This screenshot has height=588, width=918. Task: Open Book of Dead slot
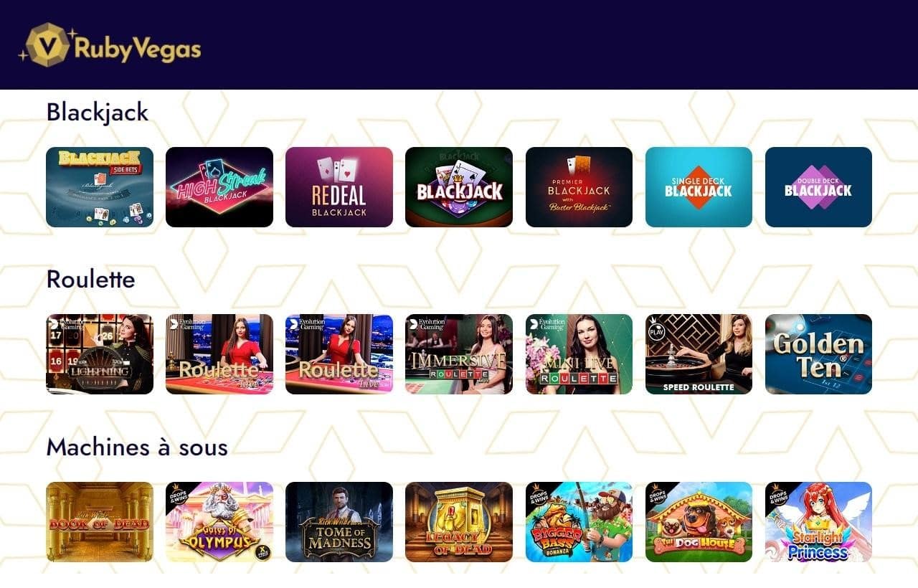click(100, 522)
